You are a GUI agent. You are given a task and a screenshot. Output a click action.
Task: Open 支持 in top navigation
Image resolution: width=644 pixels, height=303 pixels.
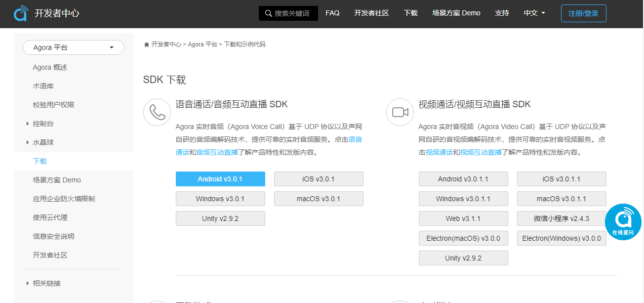(x=502, y=13)
